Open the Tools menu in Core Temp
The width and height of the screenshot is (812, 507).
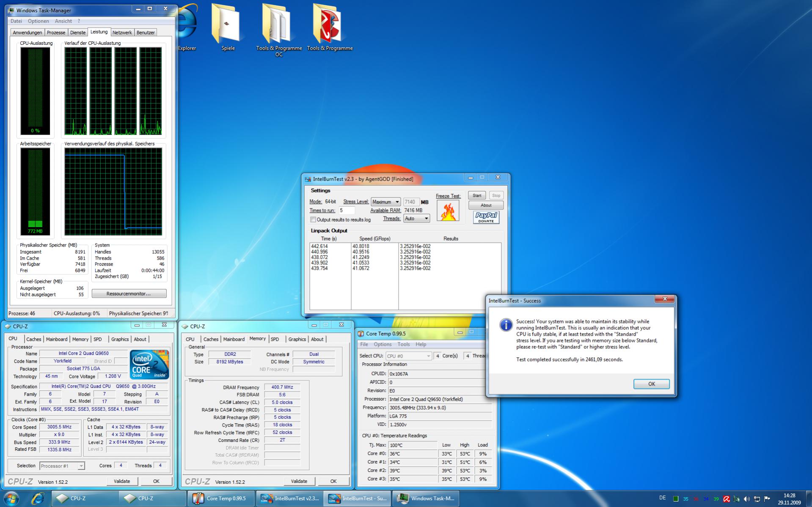pyautogui.click(x=403, y=344)
